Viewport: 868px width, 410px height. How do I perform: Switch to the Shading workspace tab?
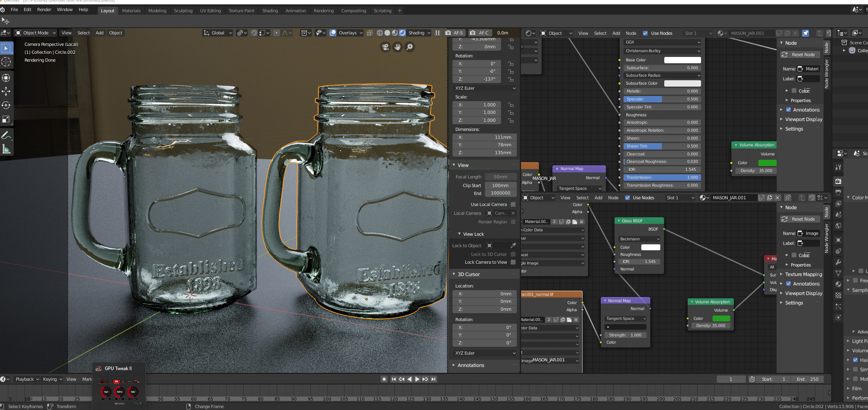click(x=270, y=11)
